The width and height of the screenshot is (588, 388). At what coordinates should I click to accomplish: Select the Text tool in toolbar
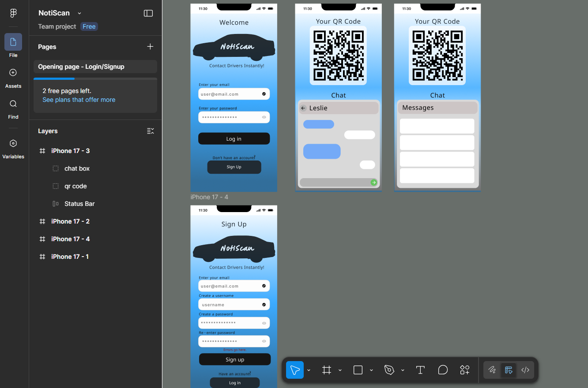click(x=420, y=370)
